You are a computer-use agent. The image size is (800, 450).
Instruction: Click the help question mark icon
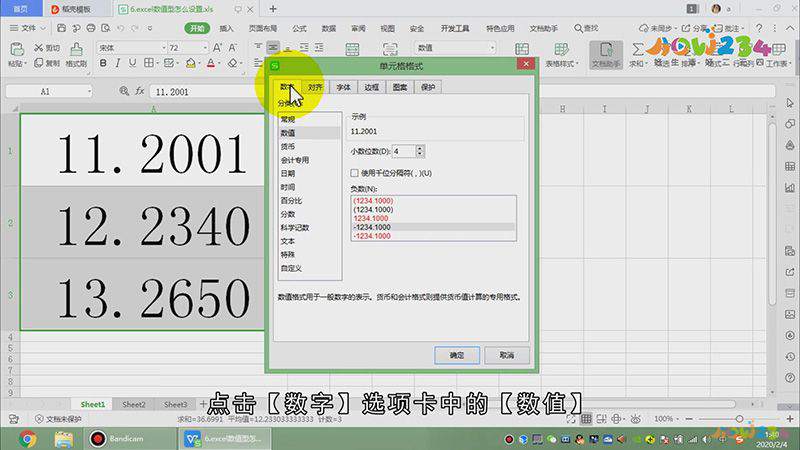759,28
